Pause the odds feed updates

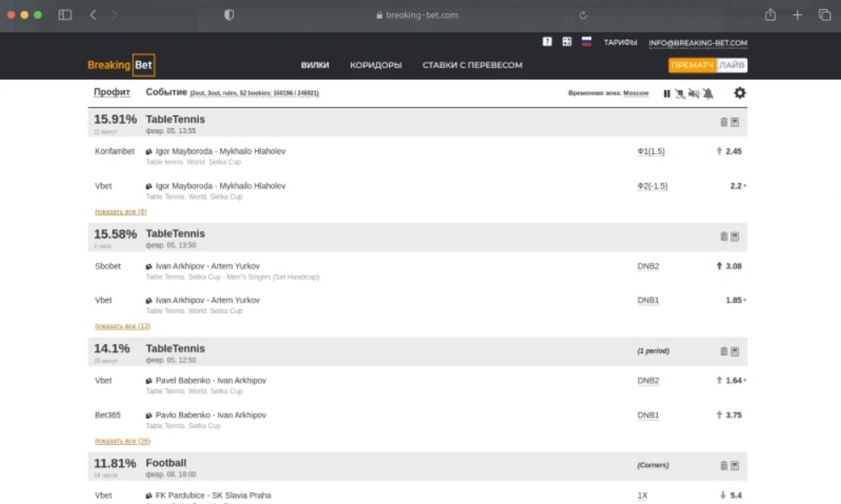(x=666, y=94)
